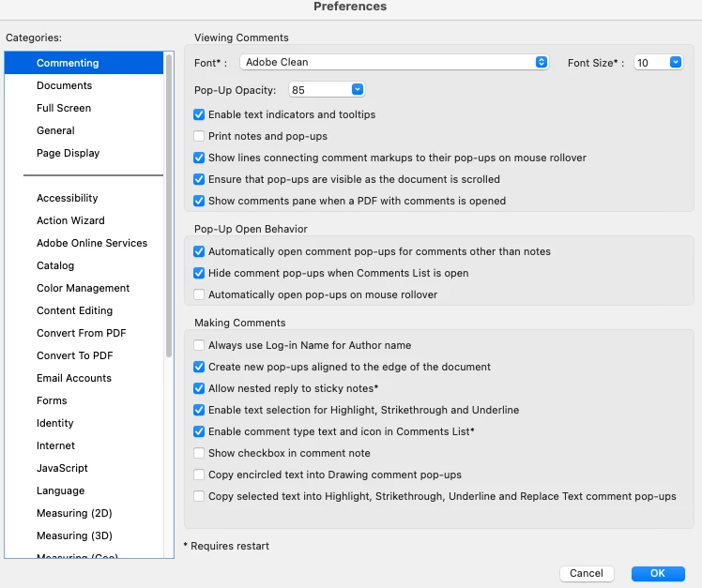Uncheck Enable text indicators and tooltips
The width and height of the screenshot is (702, 588).
coord(199,114)
